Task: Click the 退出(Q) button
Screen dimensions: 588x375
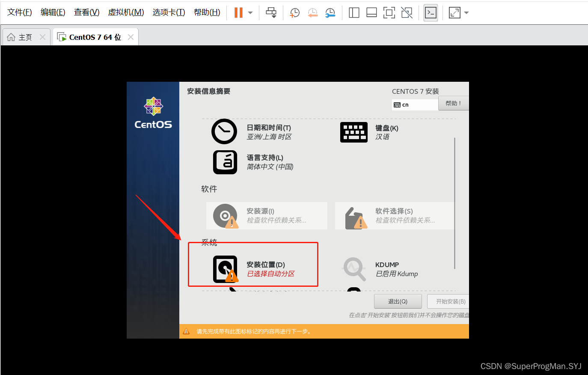Action: click(x=398, y=301)
